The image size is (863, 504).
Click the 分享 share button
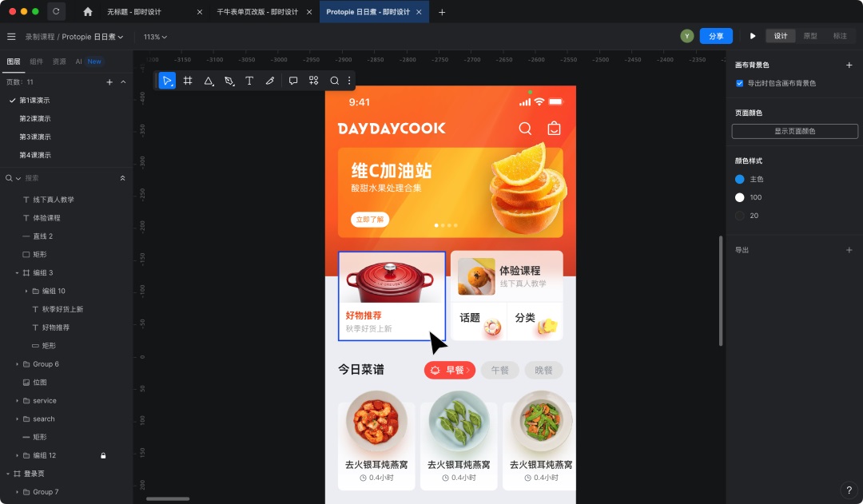coord(715,36)
